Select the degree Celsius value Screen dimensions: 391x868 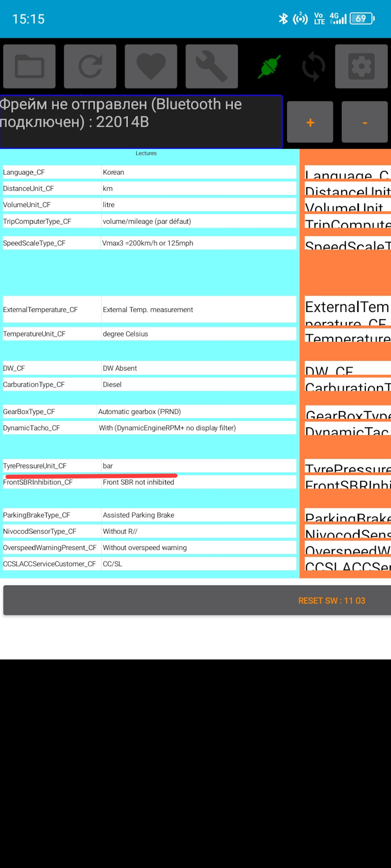(x=125, y=334)
